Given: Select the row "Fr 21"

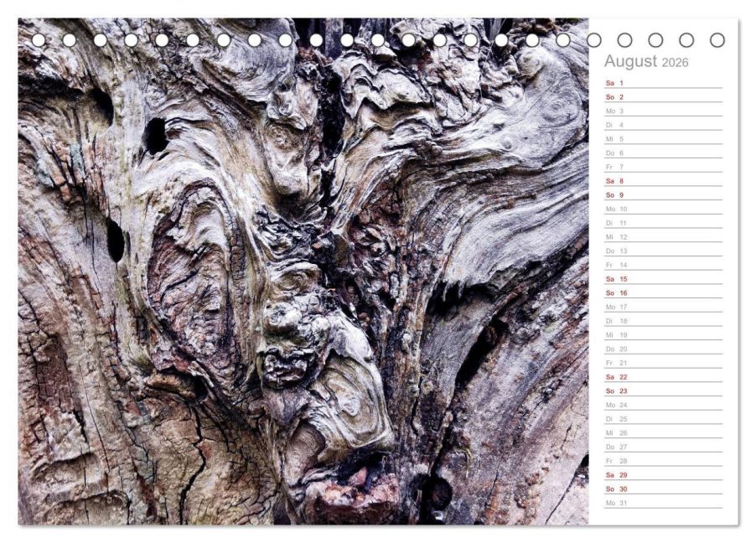Looking at the screenshot, I should pyautogui.click(x=664, y=363).
